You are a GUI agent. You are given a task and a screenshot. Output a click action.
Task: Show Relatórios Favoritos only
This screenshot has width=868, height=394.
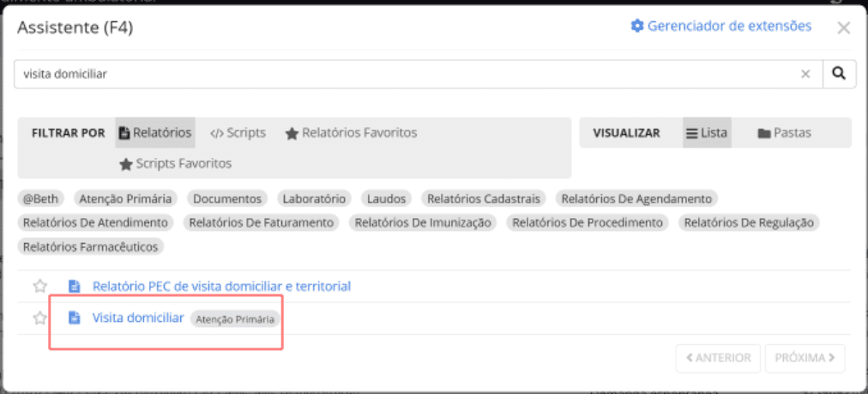coord(351,133)
